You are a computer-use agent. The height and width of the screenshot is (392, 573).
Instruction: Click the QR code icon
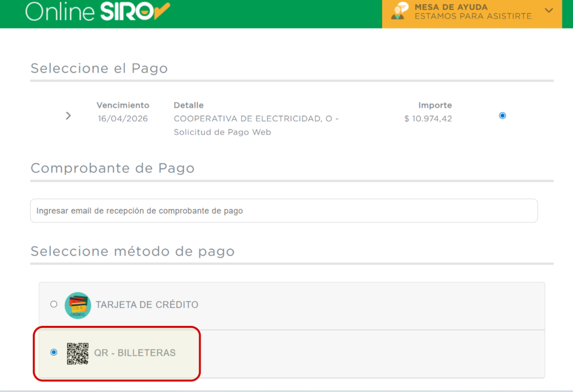point(78,353)
